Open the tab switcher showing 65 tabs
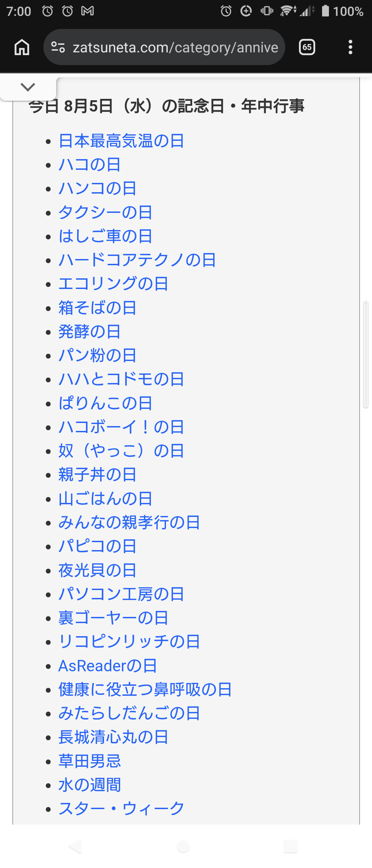Image resolution: width=372 pixels, height=868 pixels. (307, 47)
